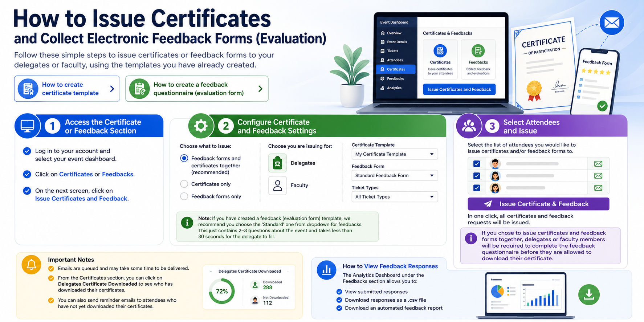Open Event Details in the Event Dashboard sidebar
644x322 pixels.
coord(396,42)
